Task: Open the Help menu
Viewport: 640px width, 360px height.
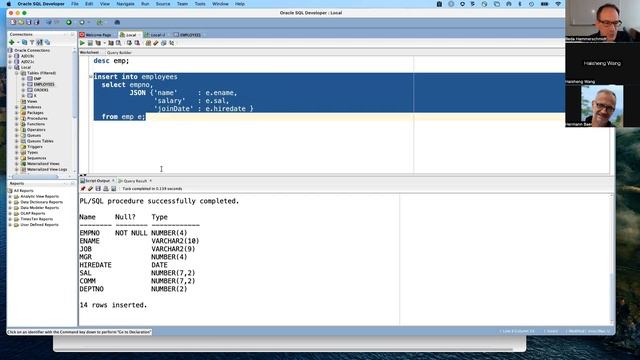Action: click(240, 4)
